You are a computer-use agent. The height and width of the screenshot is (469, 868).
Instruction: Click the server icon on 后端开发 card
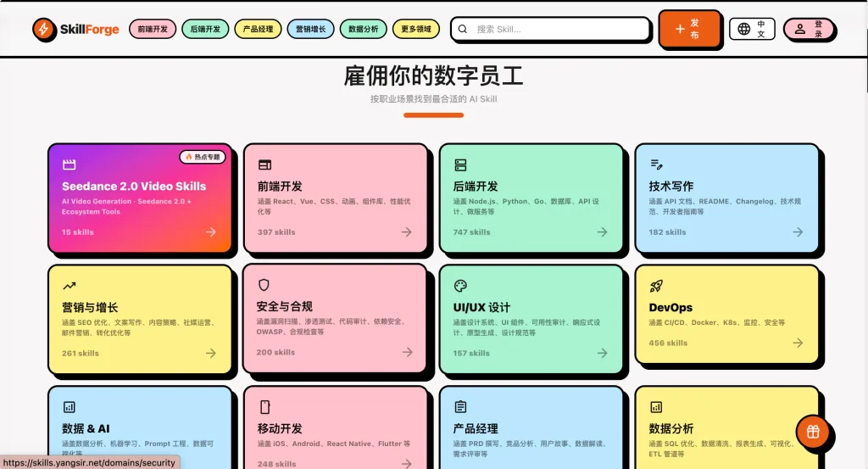[460, 165]
